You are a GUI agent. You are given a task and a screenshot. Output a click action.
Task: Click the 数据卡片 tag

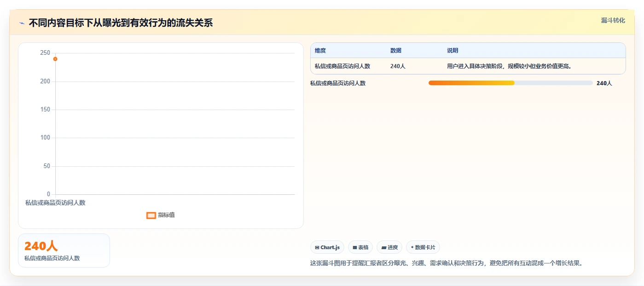tap(423, 247)
